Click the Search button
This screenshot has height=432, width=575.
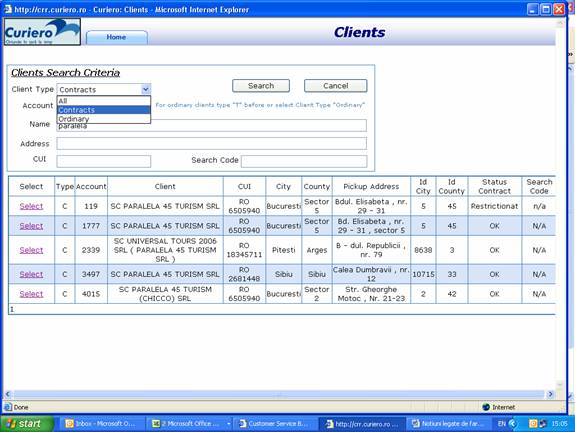[x=261, y=86]
